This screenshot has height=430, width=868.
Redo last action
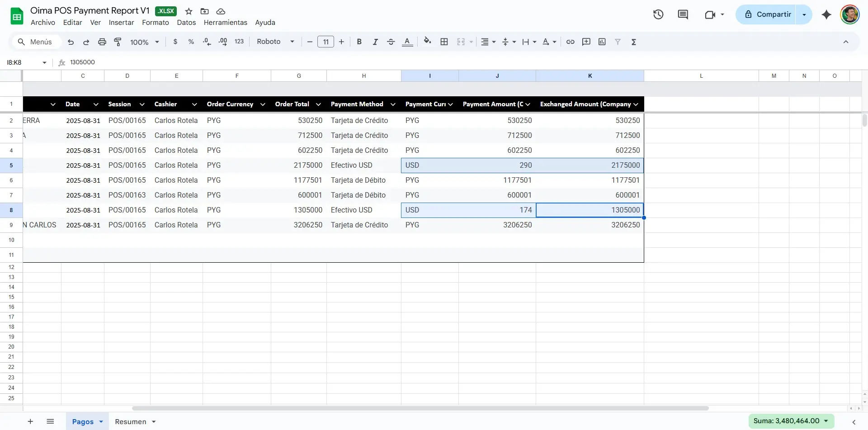tap(86, 42)
